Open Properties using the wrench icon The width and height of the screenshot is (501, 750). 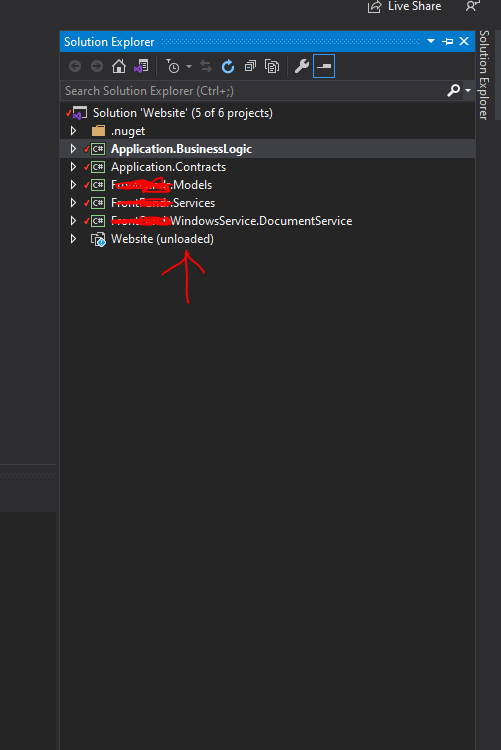[301, 66]
